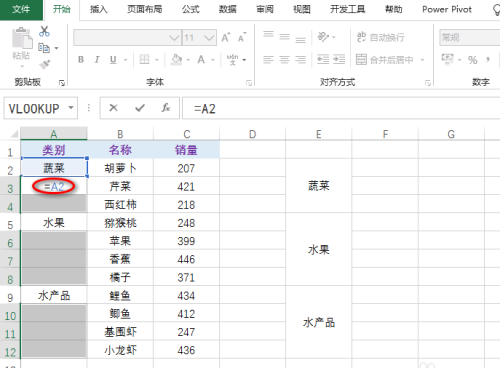500x368 pixels.
Task: Cancel the formula entry with X
Action: 113,108
